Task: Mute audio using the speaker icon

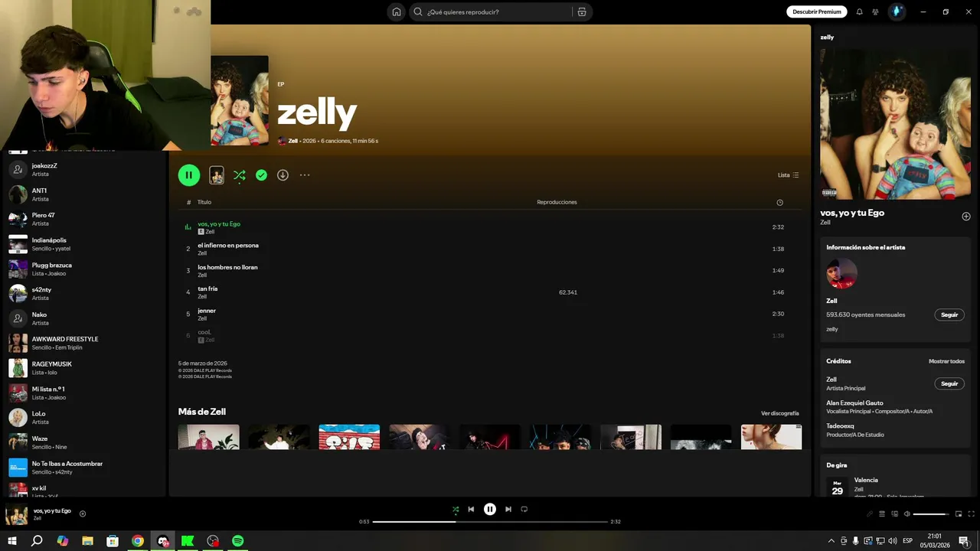Action: click(x=907, y=514)
